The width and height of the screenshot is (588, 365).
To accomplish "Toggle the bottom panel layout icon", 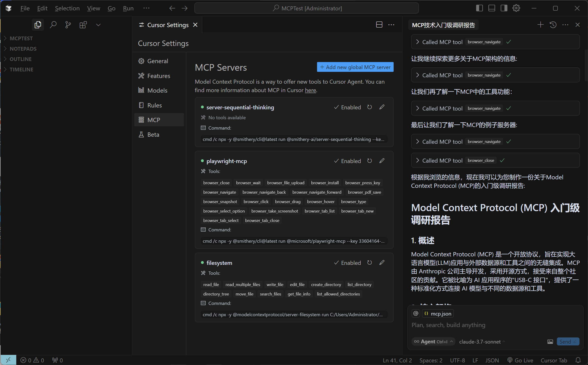I will coord(492,8).
